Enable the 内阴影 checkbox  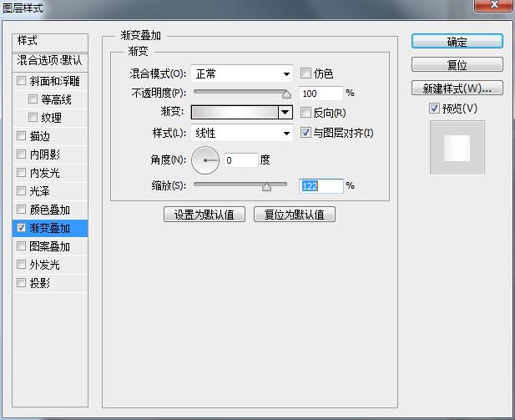pos(21,154)
